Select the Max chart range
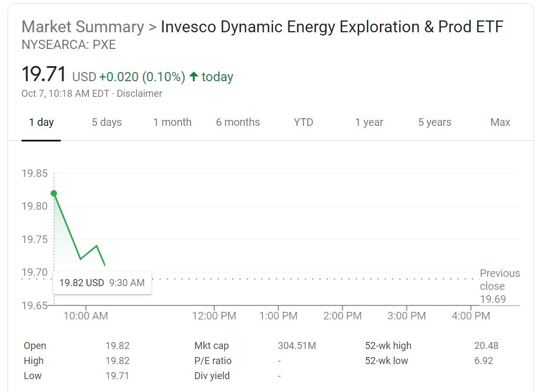This screenshot has width=543, height=392. pos(500,122)
